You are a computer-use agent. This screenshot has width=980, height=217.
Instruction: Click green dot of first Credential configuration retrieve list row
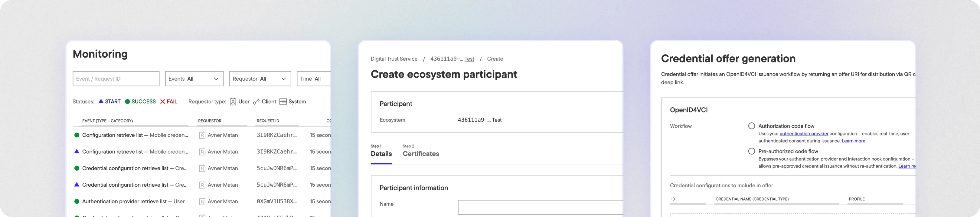click(x=77, y=168)
